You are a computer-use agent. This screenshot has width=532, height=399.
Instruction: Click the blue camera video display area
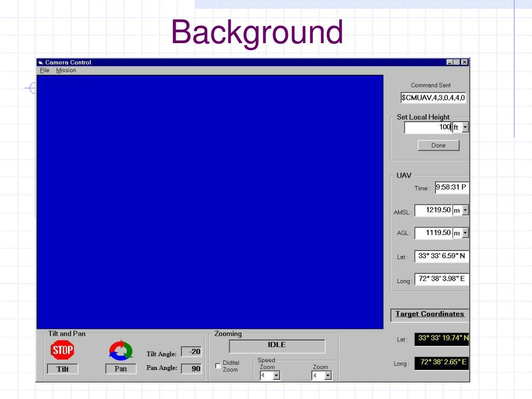(210, 202)
